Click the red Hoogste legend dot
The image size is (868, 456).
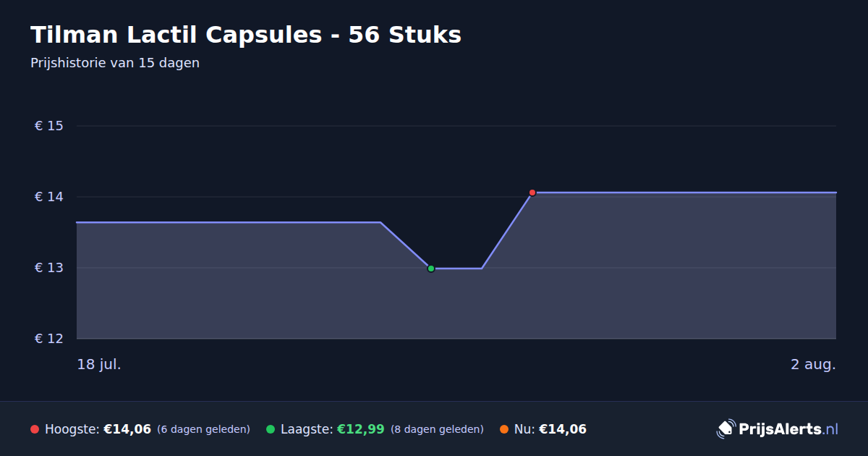tap(35, 429)
